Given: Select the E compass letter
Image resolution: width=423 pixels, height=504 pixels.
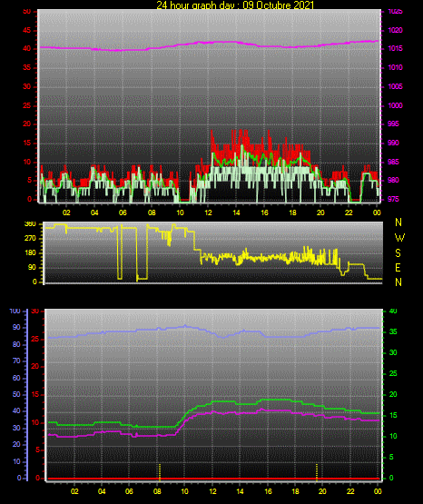Looking at the screenshot, I should pyautogui.click(x=398, y=267).
